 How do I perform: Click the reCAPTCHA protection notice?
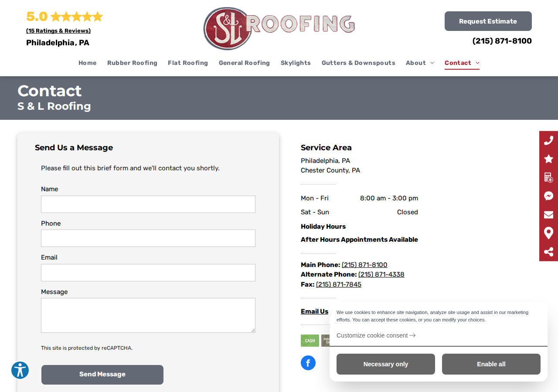tap(87, 348)
